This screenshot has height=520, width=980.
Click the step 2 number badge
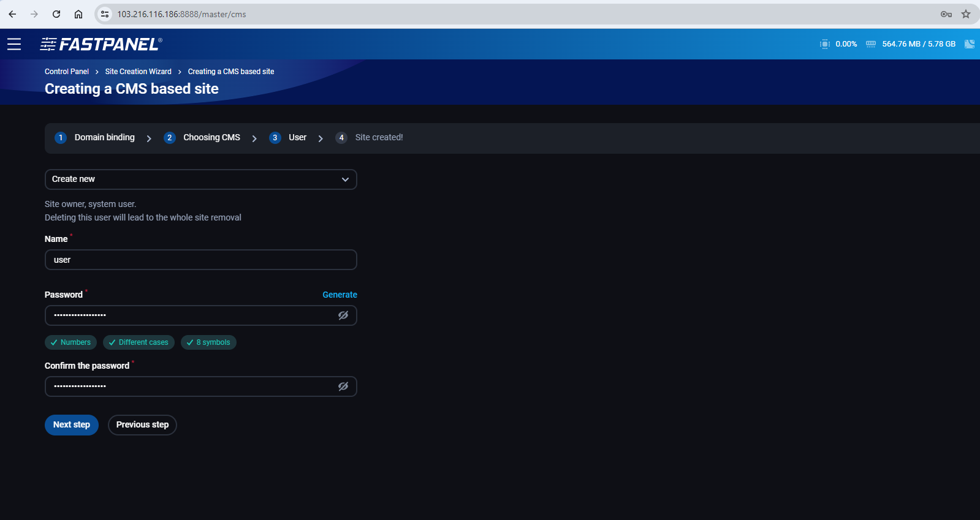click(x=170, y=138)
